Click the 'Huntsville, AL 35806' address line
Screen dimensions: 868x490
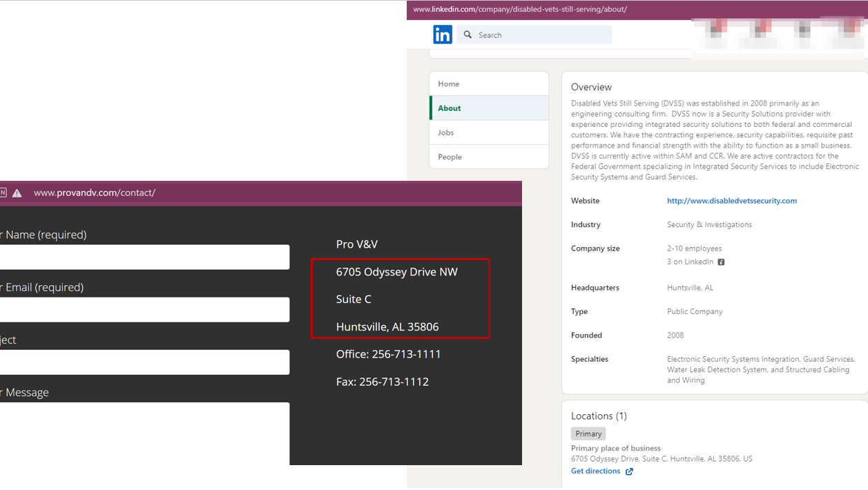coord(387,327)
